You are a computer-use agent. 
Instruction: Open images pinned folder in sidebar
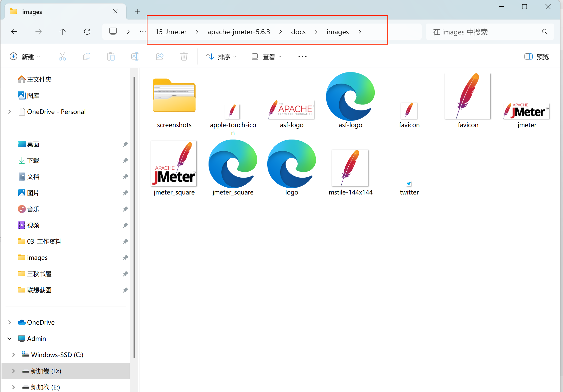click(33, 258)
